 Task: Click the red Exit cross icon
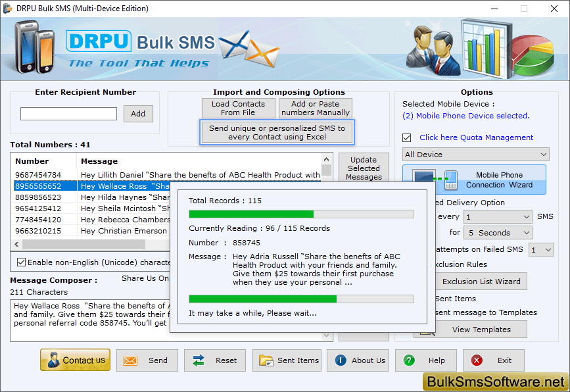coord(477,360)
